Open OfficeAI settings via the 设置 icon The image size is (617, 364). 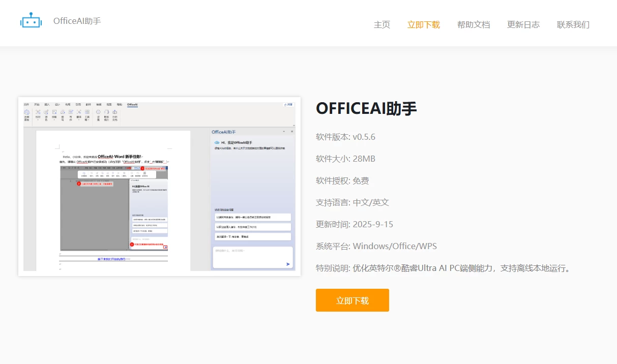(x=98, y=112)
